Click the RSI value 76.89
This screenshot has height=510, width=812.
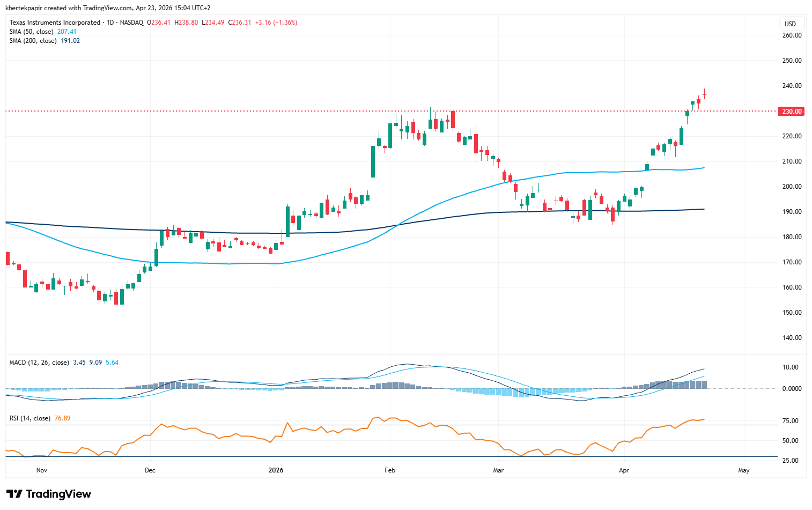pos(62,418)
